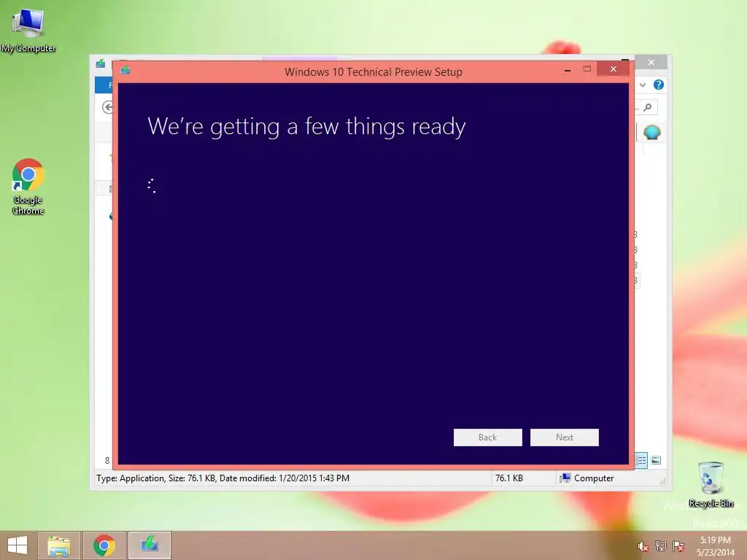Image resolution: width=747 pixels, height=560 pixels.
Task: Open Action Center flag tray icon
Action: [x=678, y=546]
